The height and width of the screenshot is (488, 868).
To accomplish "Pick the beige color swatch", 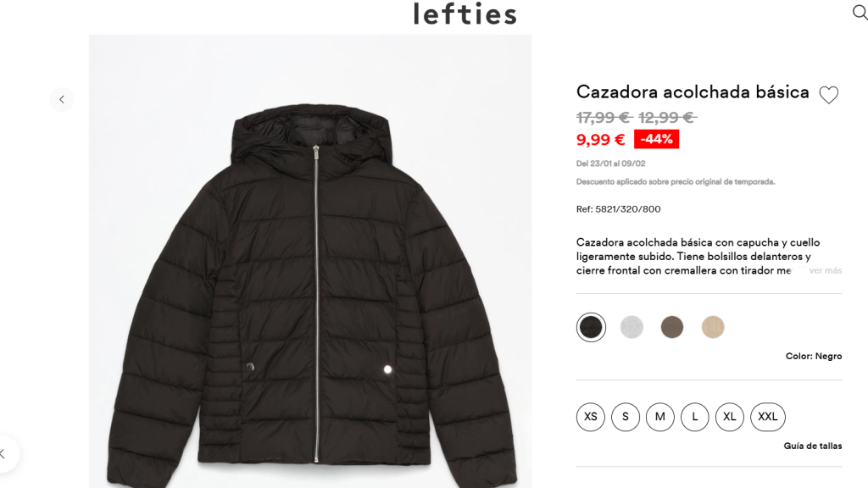I will tap(713, 327).
